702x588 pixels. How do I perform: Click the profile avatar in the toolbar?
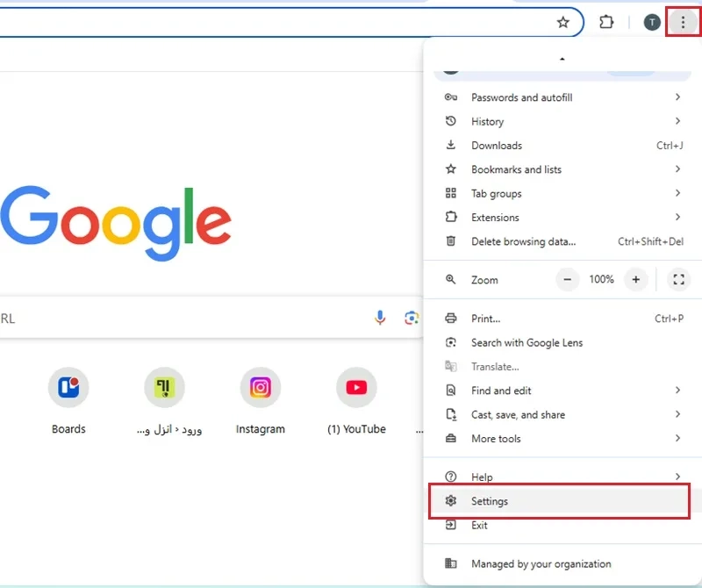coord(651,22)
